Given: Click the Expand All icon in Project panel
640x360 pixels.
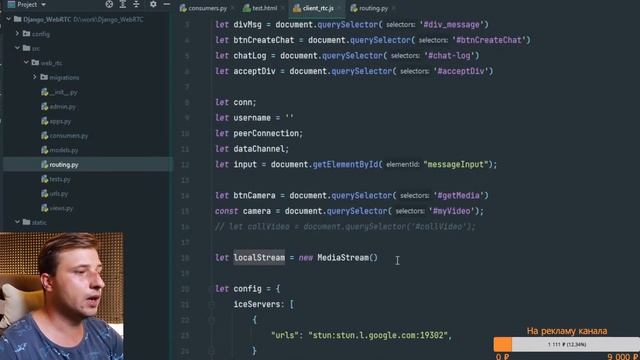Looking at the screenshot, I should point(122,4).
